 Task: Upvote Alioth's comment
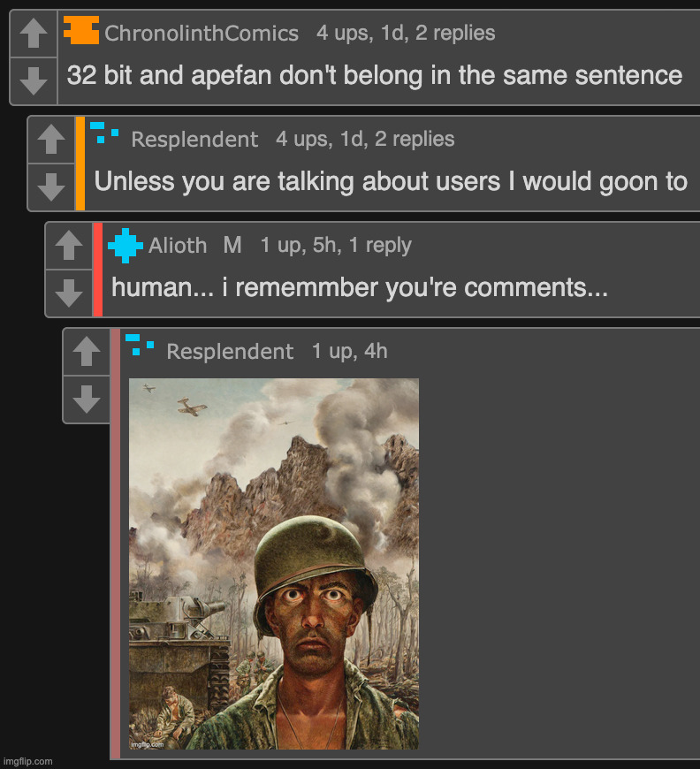click(x=69, y=246)
